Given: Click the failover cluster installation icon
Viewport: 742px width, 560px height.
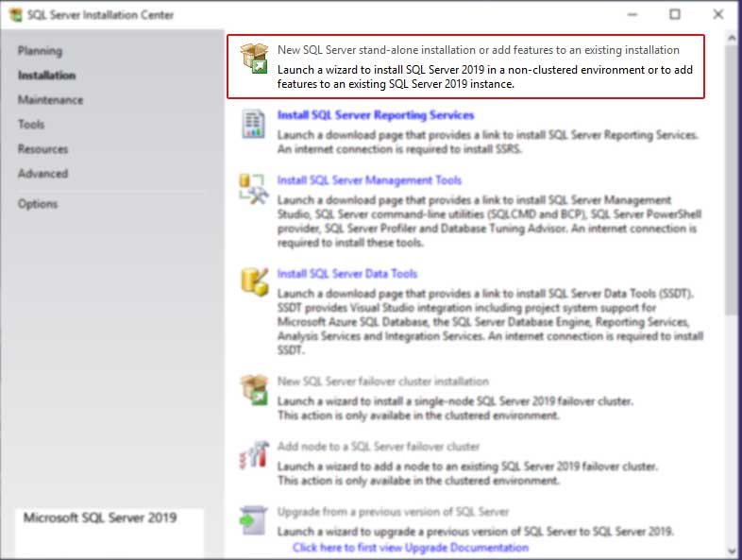Looking at the screenshot, I should (x=254, y=389).
